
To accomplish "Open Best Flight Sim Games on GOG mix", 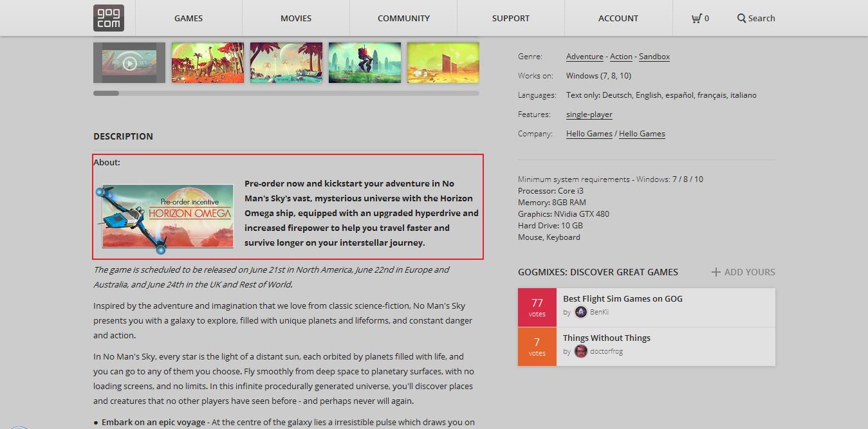I will 623,298.
